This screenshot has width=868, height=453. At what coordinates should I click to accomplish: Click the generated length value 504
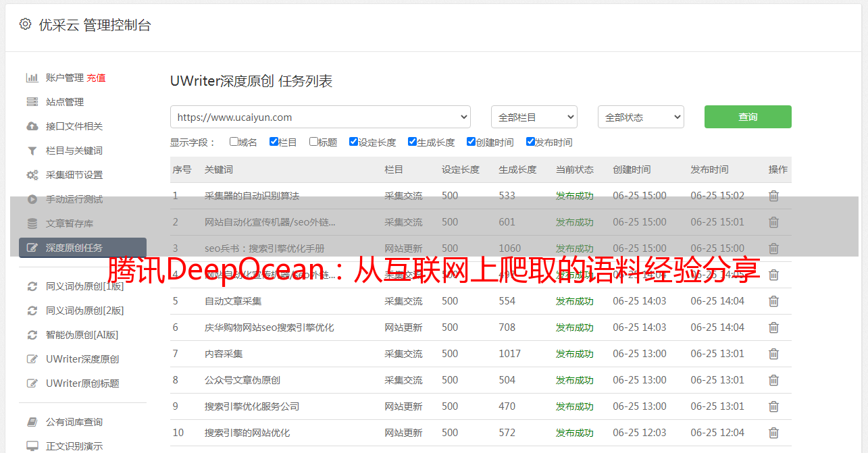tap(507, 380)
